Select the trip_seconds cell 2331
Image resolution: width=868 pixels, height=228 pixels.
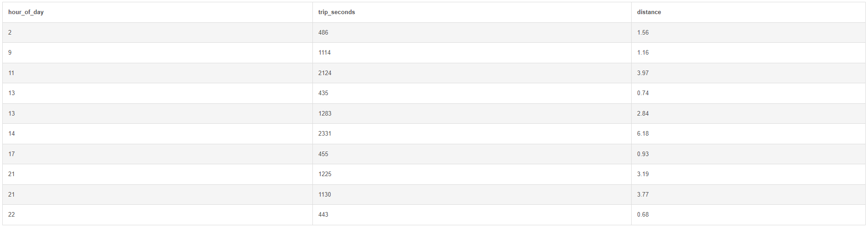[325, 134]
